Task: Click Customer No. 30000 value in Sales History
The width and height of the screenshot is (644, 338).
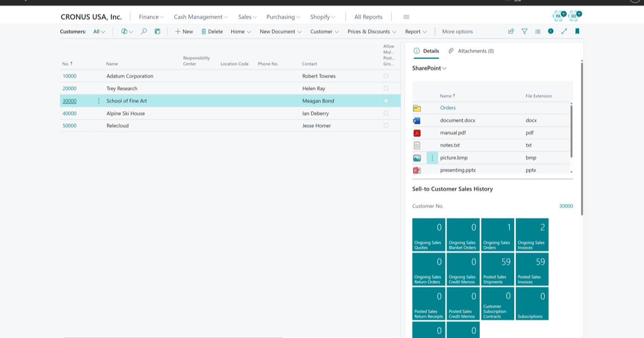Action: (x=566, y=206)
